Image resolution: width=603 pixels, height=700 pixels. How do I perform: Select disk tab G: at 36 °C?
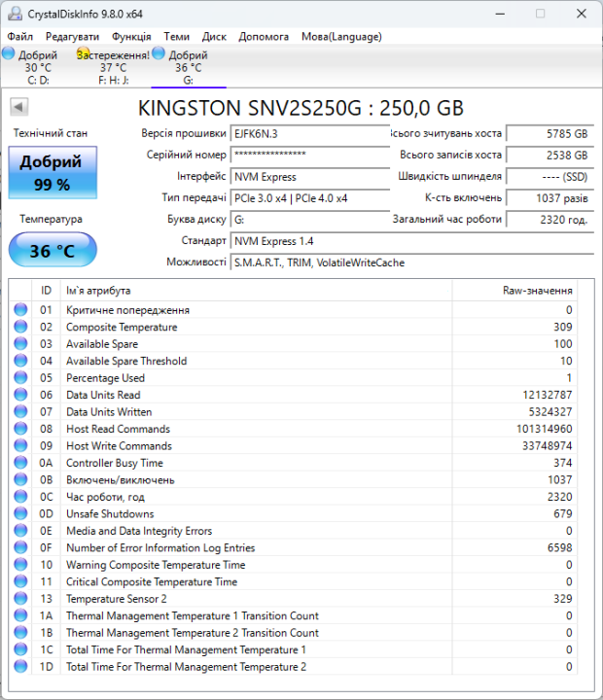189,67
